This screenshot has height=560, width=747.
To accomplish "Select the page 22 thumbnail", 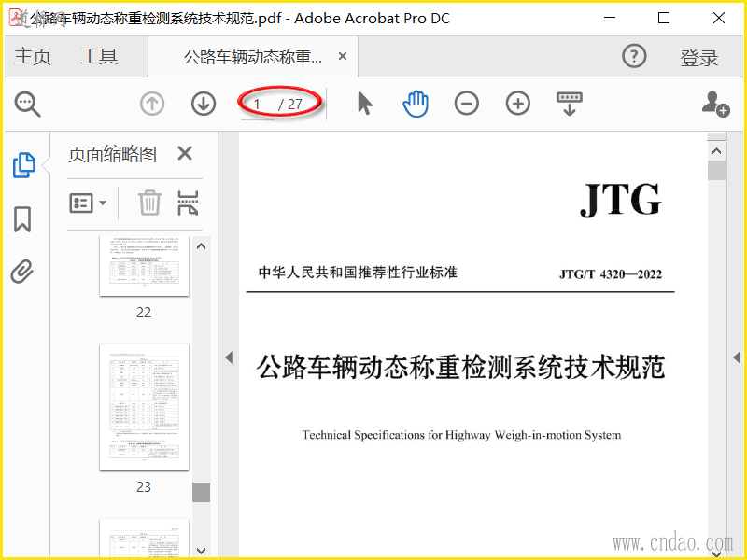I will coord(144,266).
